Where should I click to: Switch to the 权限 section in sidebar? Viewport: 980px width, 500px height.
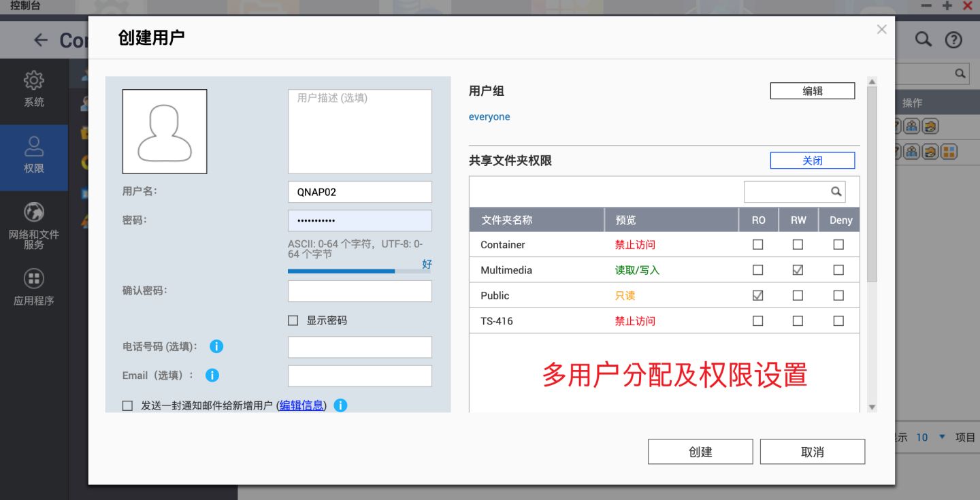33,158
